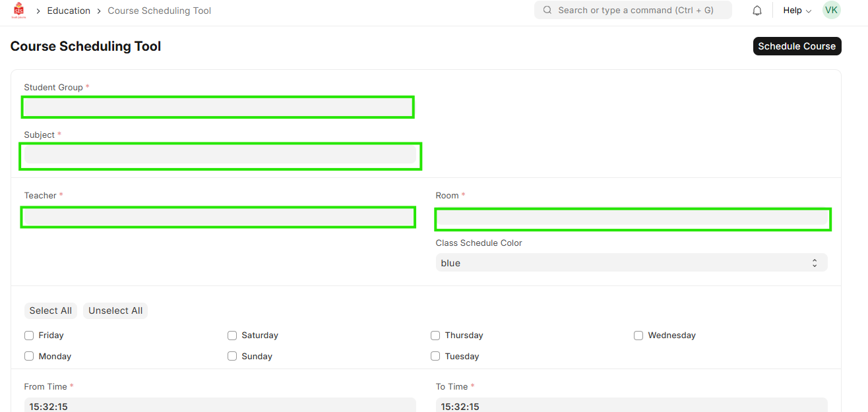Tick the Monday checkbox

29,357
